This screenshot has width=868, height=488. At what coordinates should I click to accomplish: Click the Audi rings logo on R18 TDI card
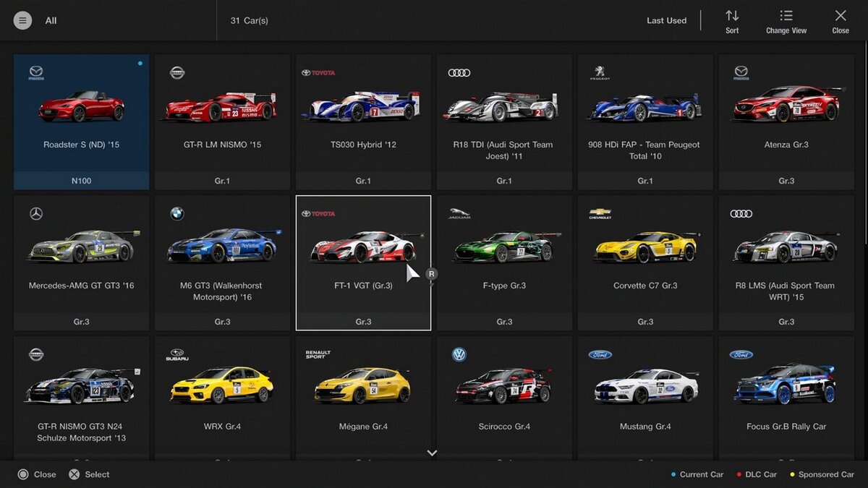click(x=459, y=72)
